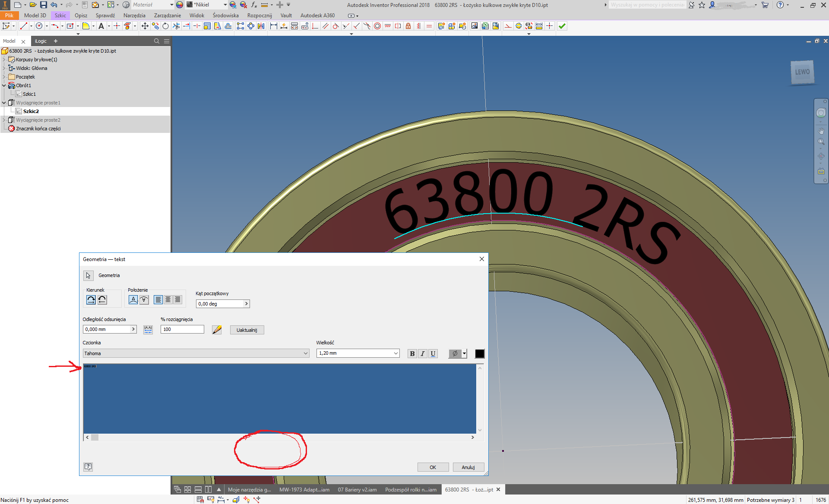Click the Uaktualnij button
This screenshot has height=504, width=829.
pyautogui.click(x=247, y=330)
